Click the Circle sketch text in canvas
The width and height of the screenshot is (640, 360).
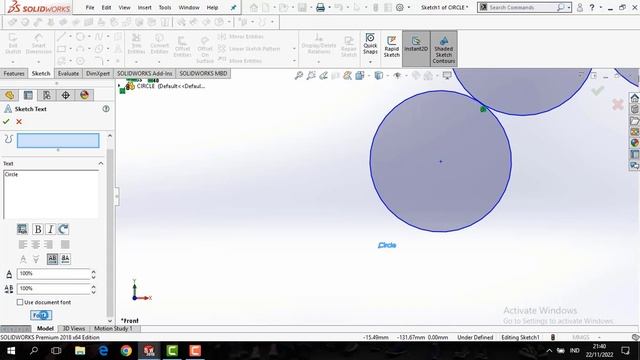tap(387, 245)
